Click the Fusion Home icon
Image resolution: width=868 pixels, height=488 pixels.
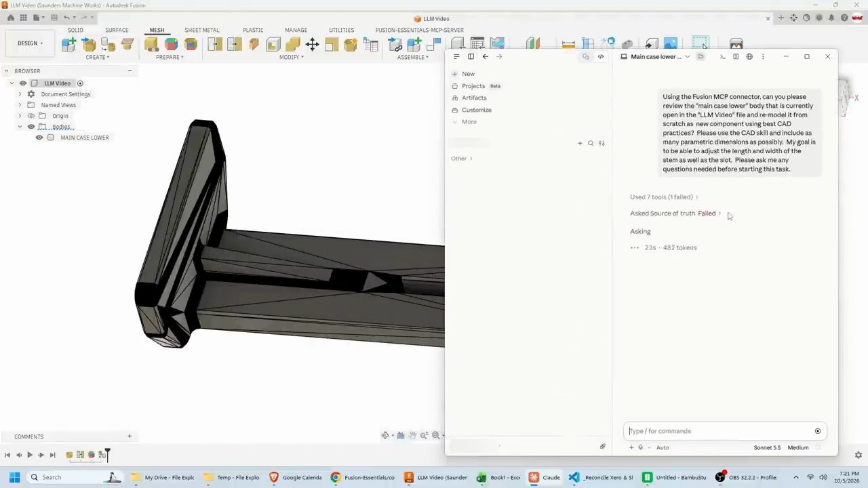click(x=11, y=18)
